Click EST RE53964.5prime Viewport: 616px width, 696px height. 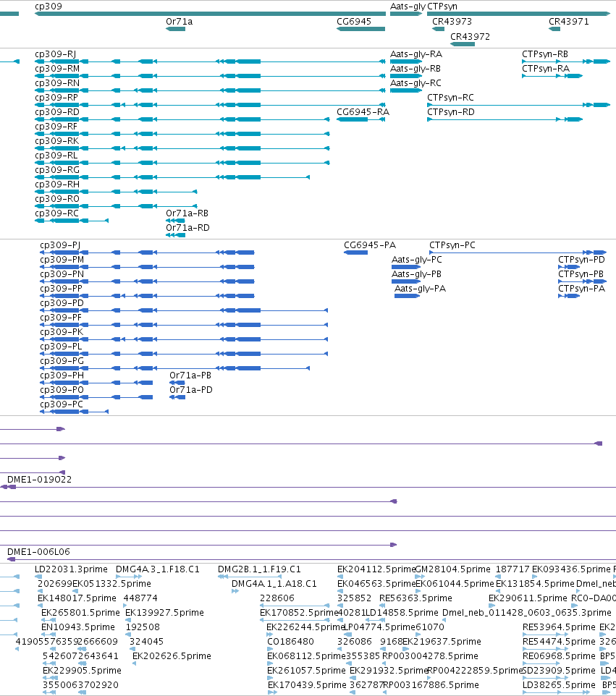pos(559,627)
